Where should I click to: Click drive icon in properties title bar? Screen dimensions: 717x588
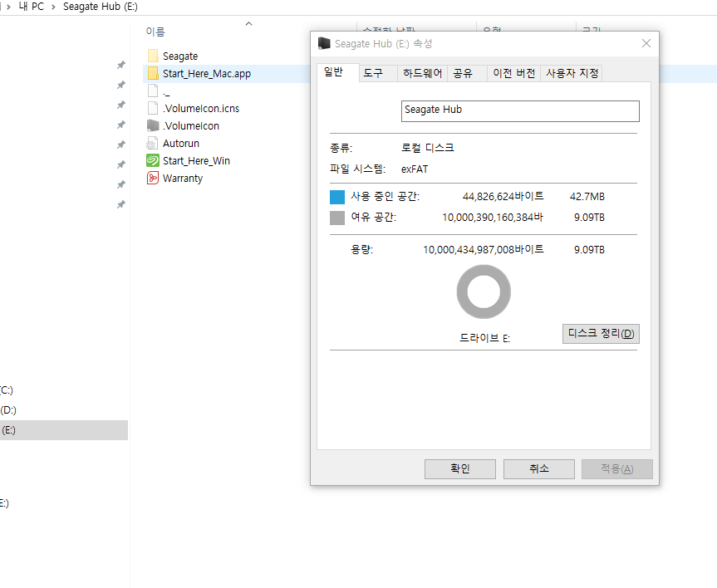point(324,43)
